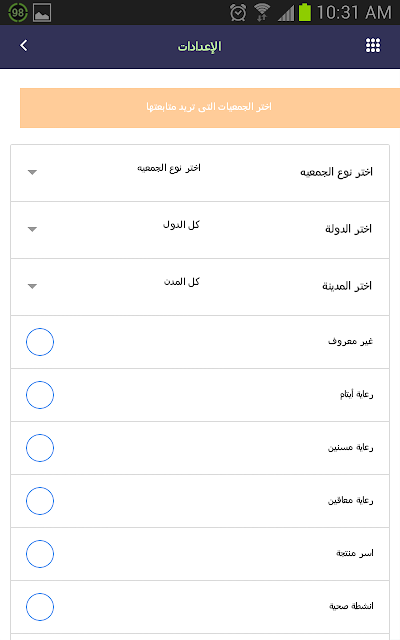Tap the orange اختر الجمعيات banner

click(x=210, y=108)
